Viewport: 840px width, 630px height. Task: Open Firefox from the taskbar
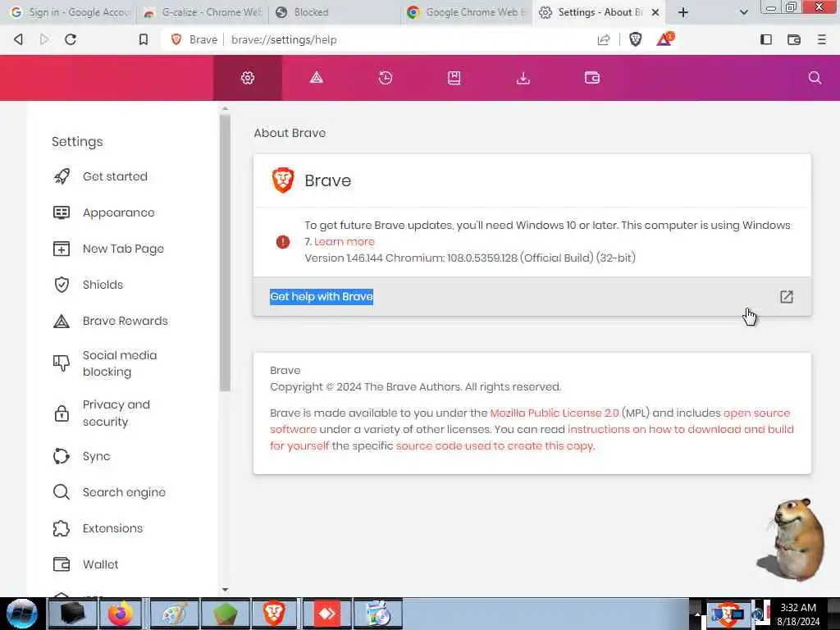pyautogui.click(x=121, y=614)
